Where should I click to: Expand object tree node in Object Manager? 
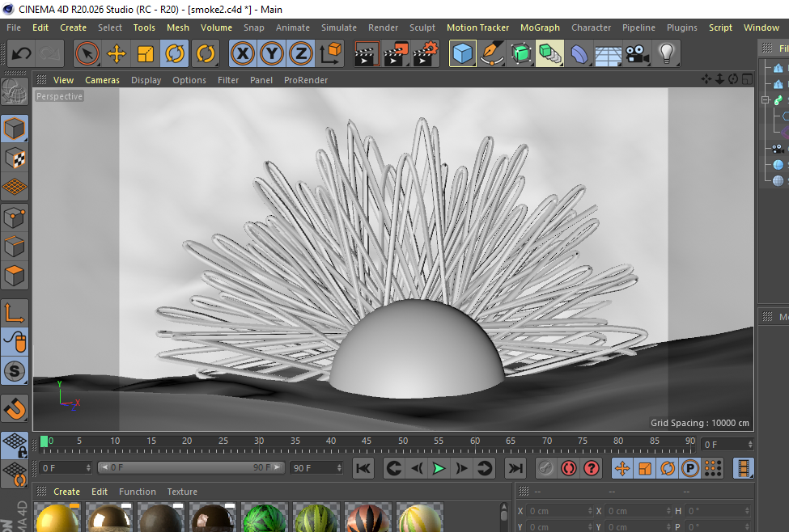click(766, 100)
